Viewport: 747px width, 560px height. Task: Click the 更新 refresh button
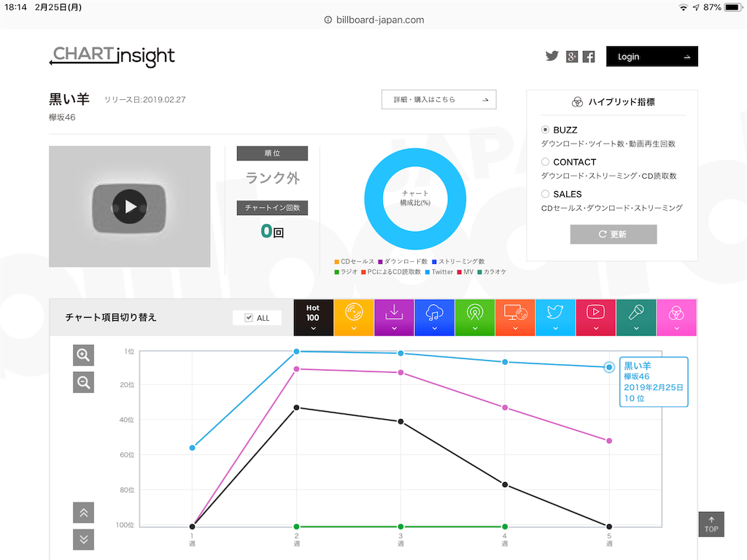[x=613, y=234]
